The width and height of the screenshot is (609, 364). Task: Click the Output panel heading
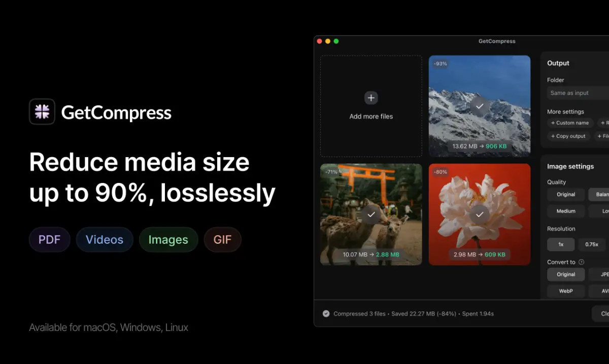558,63
